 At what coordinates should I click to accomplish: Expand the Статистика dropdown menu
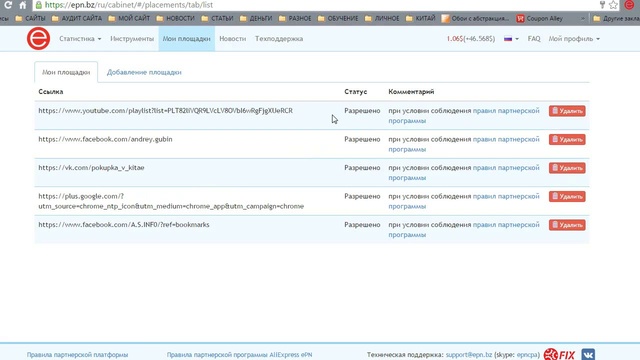[80, 39]
